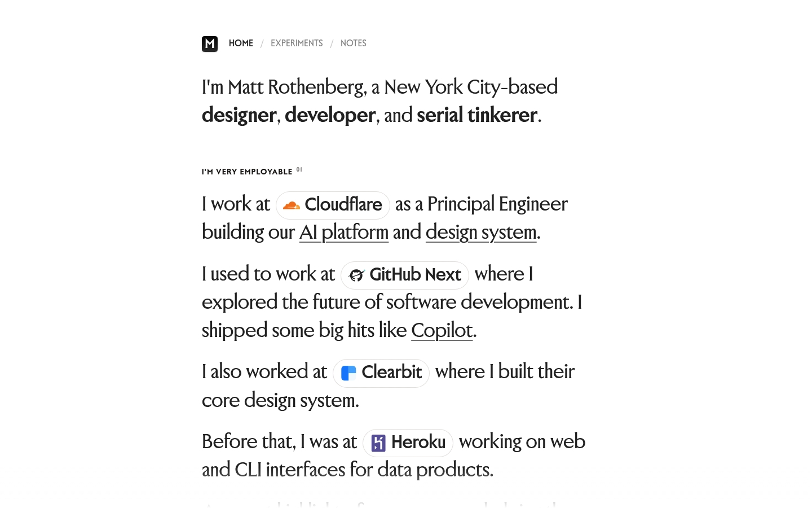Follow the AI platform link
The height and width of the screenshot is (508, 812).
344,232
